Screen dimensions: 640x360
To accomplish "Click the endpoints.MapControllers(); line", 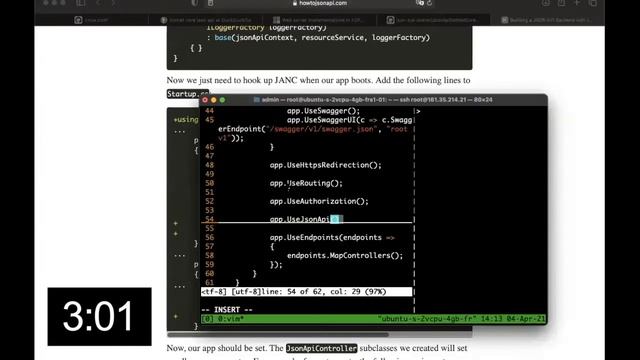I will (x=345, y=255).
